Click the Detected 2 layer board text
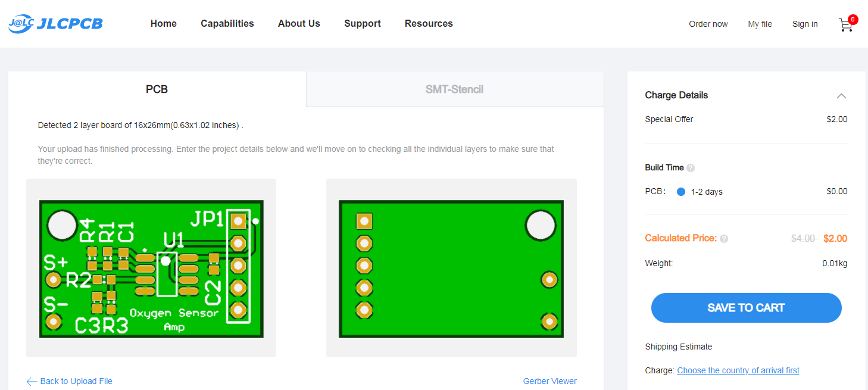The height and width of the screenshot is (390, 868). (x=140, y=125)
